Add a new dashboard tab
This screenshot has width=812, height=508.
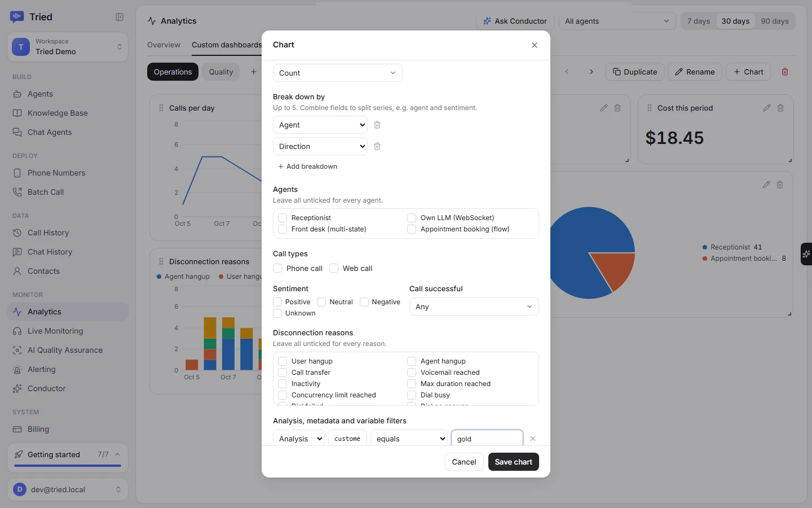[254, 72]
